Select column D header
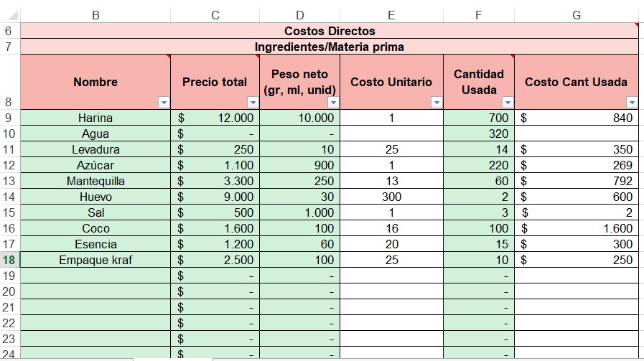The width and height of the screenshot is (644, 361). pyautogui.click(x=300, y=16)
